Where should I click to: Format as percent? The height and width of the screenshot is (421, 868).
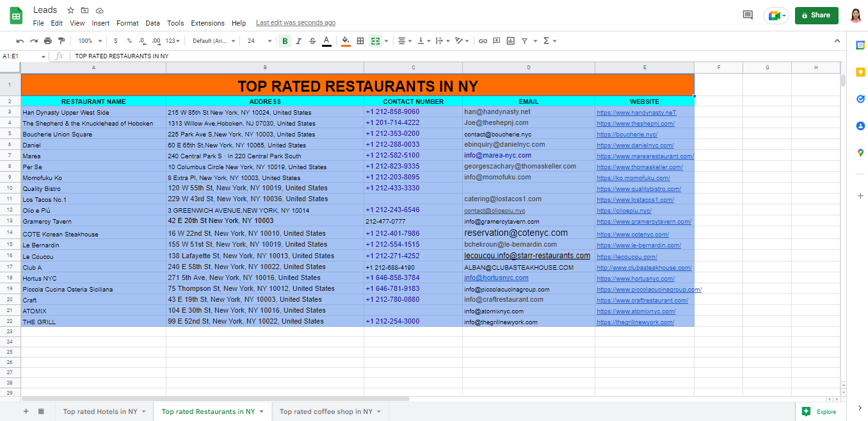(x=129, y=41)
